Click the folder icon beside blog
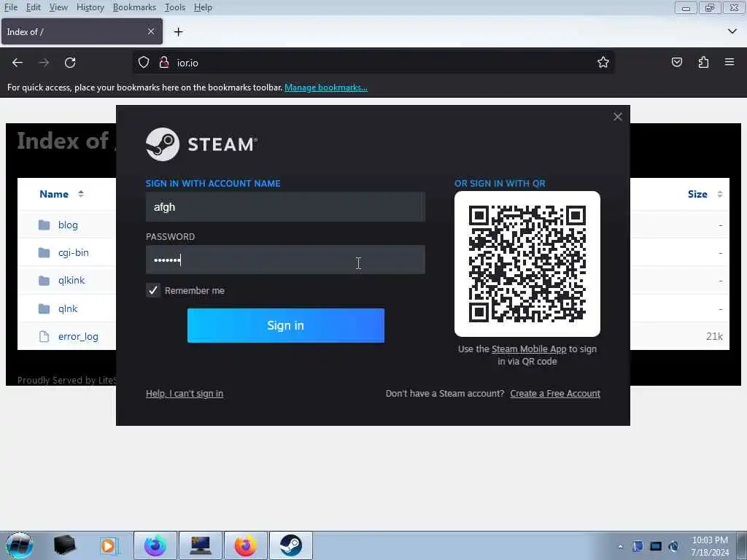Screen dimensions: 747x560 [x=44, y=225]
